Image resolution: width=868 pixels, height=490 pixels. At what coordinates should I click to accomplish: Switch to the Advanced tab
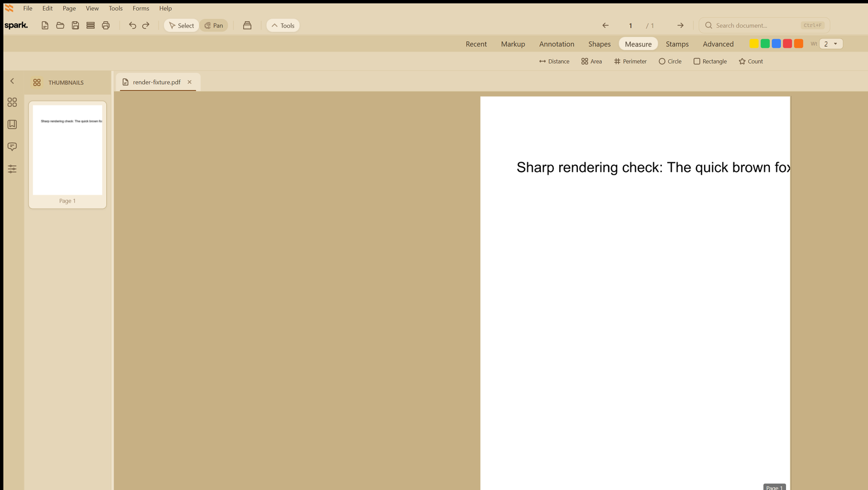(718, 44)
